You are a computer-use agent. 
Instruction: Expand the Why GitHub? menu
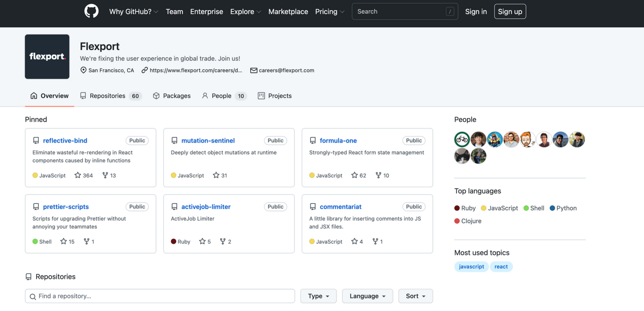[134, 12]
